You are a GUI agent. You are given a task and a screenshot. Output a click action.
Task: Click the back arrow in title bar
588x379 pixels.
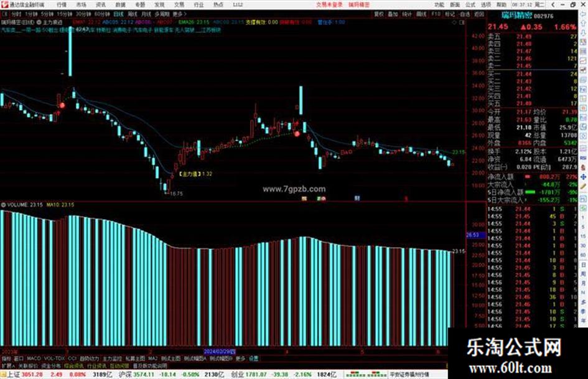pos(553,5)
